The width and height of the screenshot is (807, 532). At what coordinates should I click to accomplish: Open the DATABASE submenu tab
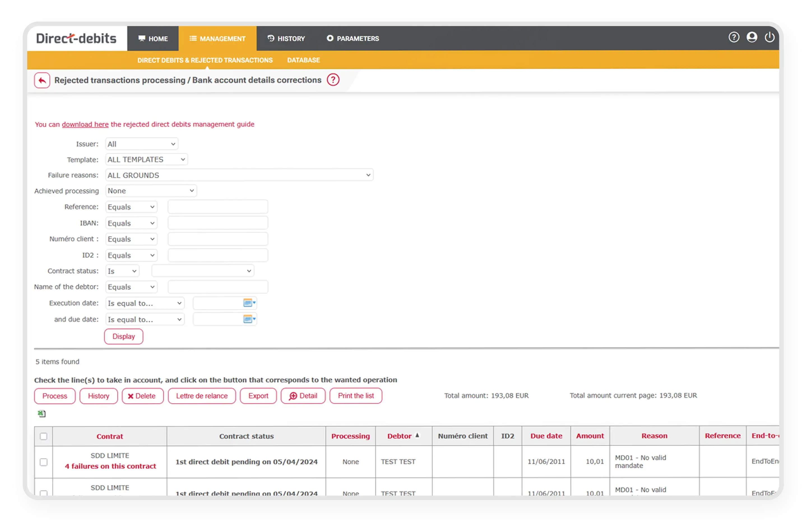tap(303, 60)
